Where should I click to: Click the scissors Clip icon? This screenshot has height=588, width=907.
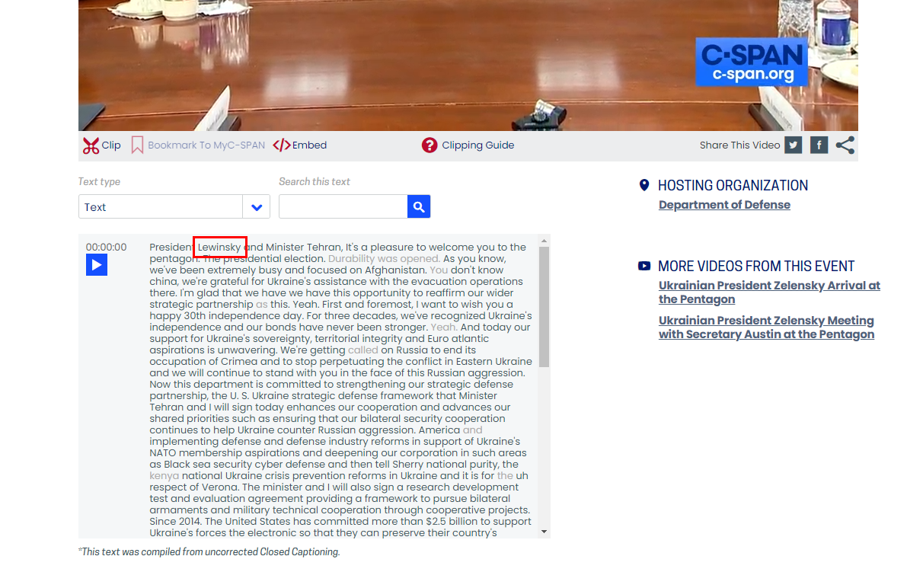click(x=91, y=145)
